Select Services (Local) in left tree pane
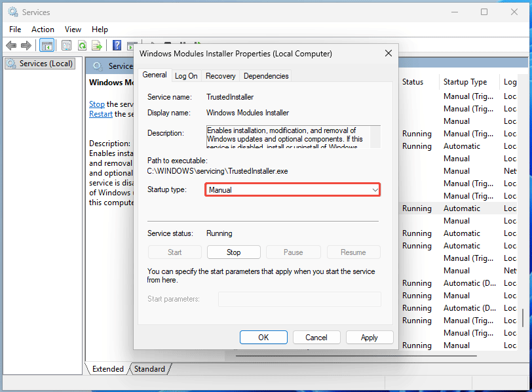This screenshot has height=392, width=532. pos(39,64)
